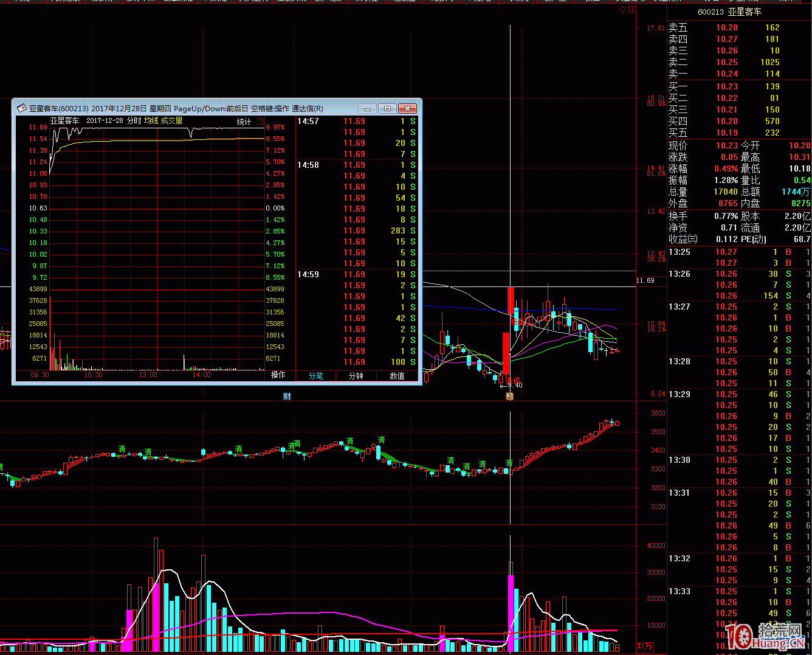
Task: Click the 买三 10.21 order row
Action: click(739, 109)
